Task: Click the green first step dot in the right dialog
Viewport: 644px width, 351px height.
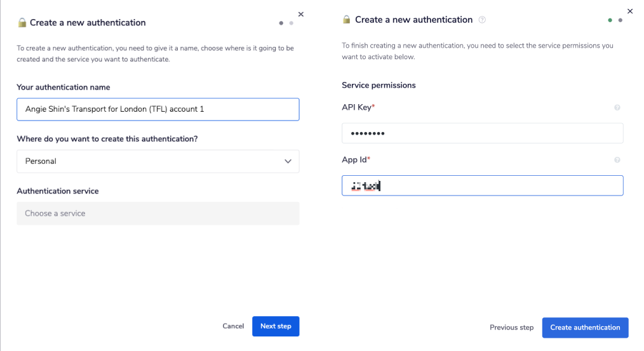Action: (610, 20)
